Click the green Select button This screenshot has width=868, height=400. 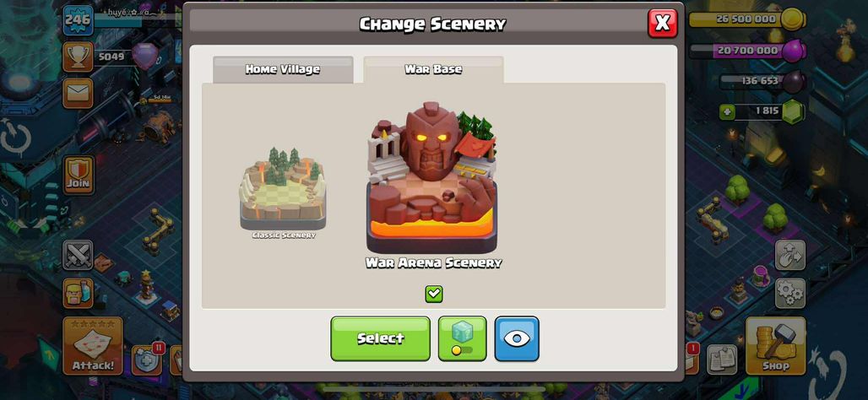(x=380, y=338)
